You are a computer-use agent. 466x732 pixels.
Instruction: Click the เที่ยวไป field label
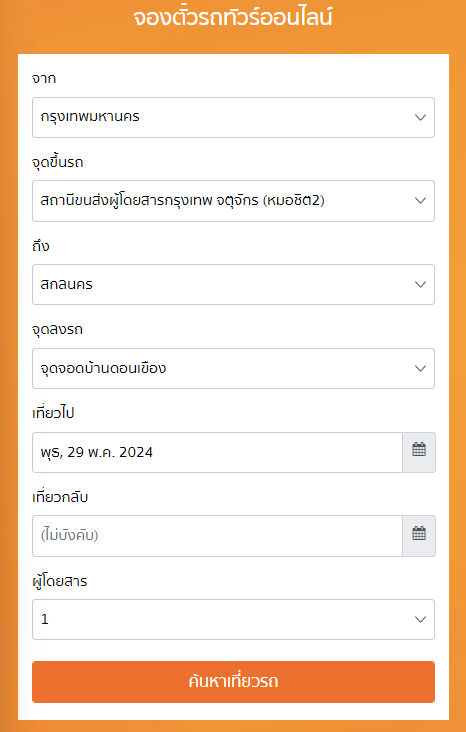click(x=53, y=413)
